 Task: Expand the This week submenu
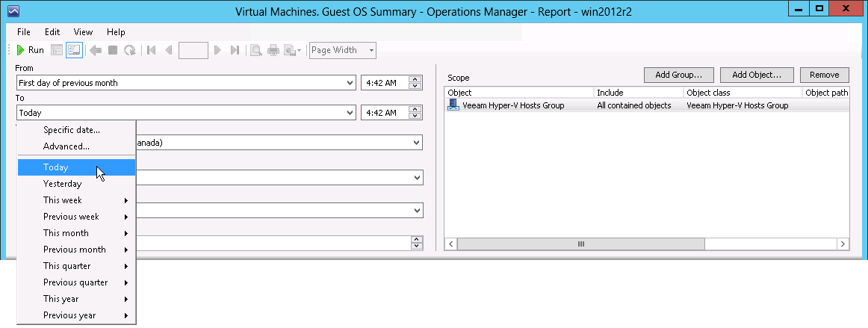[76, 200]
